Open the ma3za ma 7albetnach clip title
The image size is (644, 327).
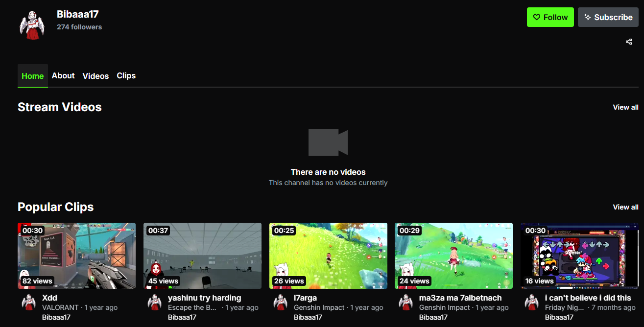460,298
